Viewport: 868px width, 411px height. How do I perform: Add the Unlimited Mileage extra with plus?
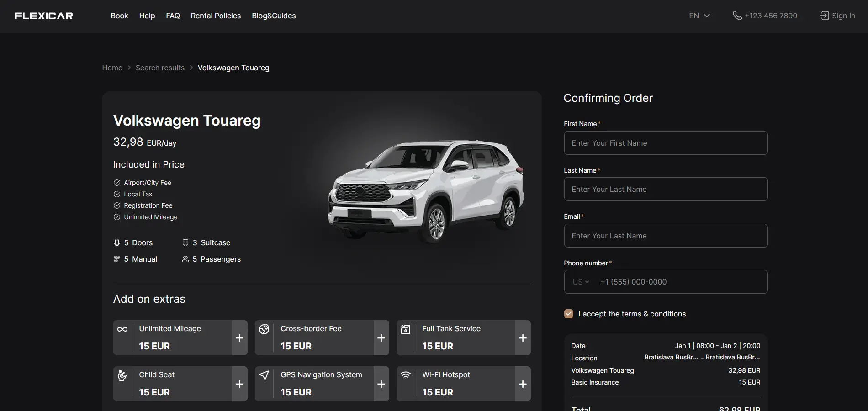pos(239,338)
